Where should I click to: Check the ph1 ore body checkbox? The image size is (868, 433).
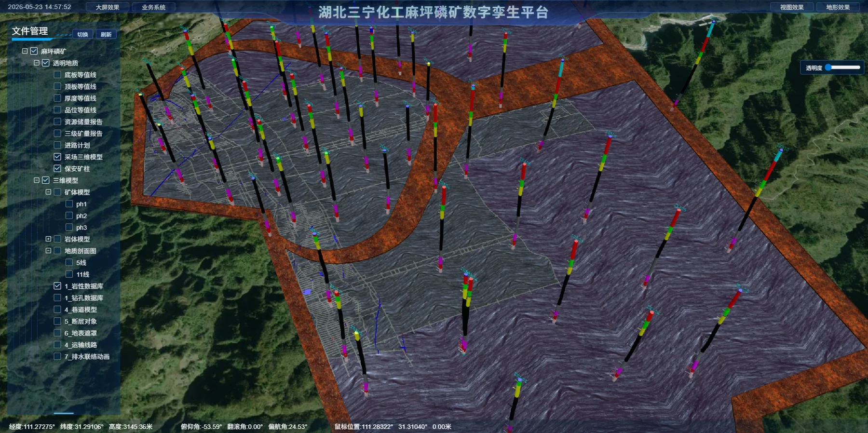click(69, 204)
